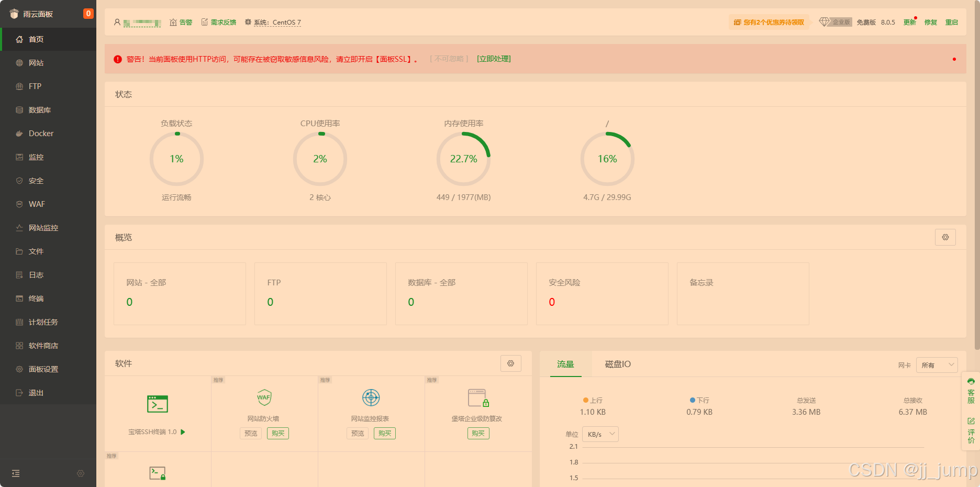This screenshot has height=487, width=980.
Task: Click the 企业版 badge
Action: tap(836, 22)
